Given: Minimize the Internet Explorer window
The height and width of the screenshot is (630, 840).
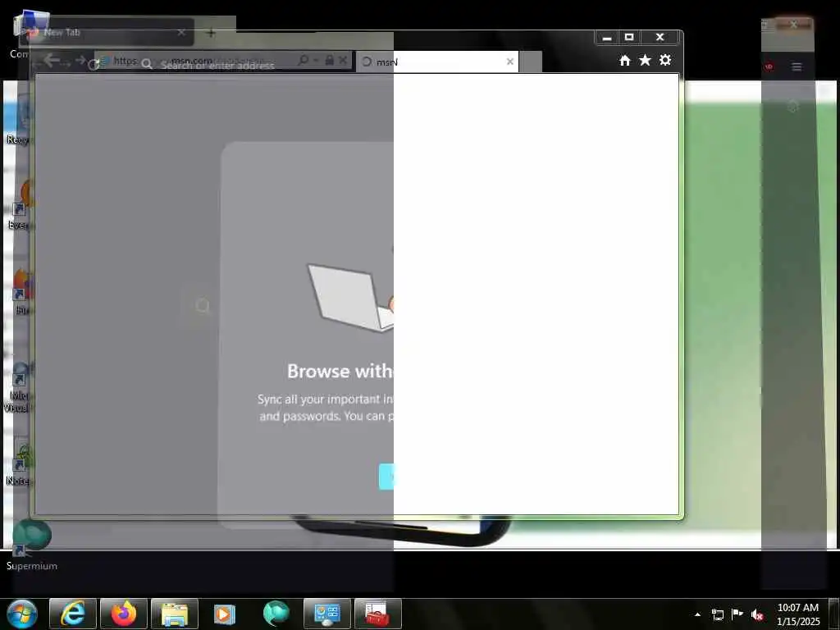Looking at the screenshot, I should point(607,38).
